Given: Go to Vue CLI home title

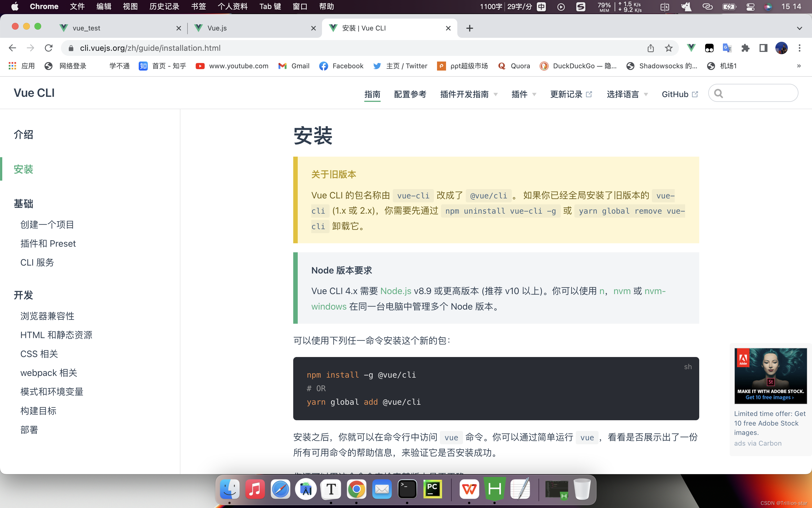Looking at the screenshot, I should 34,93.
